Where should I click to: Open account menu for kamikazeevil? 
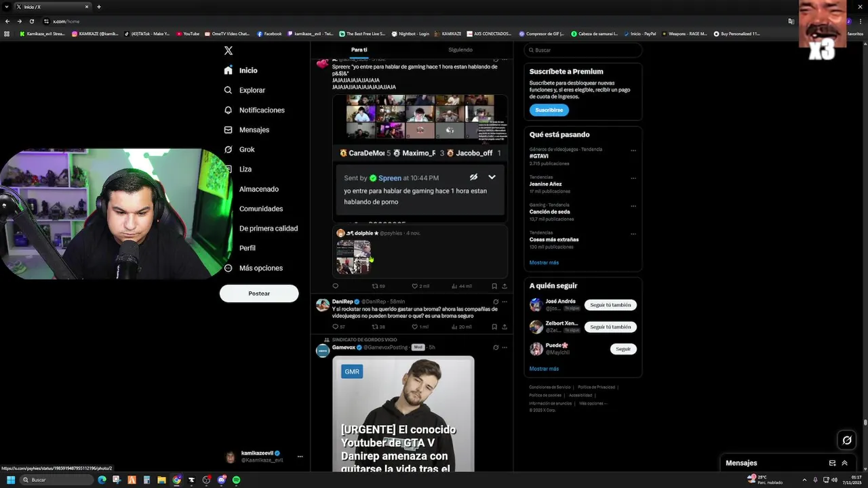coord(300,457)
